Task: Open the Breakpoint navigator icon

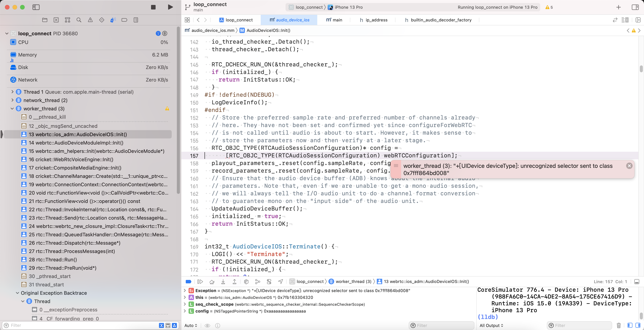Action: pos(124,20)
